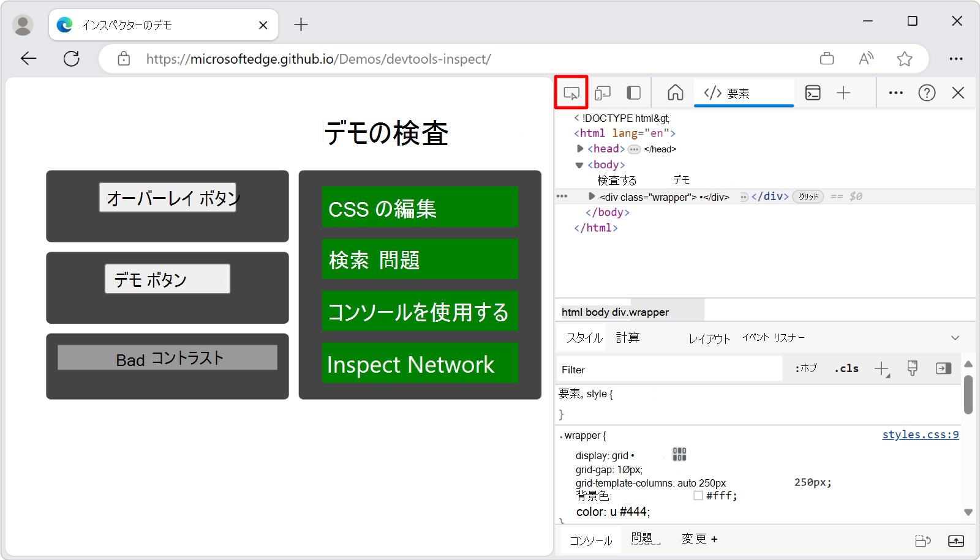
Task: Open the Console drawer icon
Action: [813, 92]
